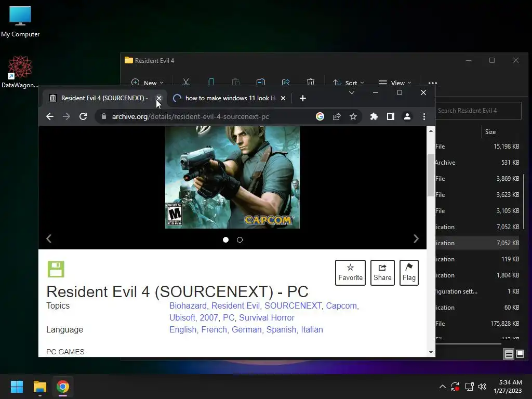Viewport: 532px width, 399px height.
Task: Open the Windows Start menu
Action: 17,387
